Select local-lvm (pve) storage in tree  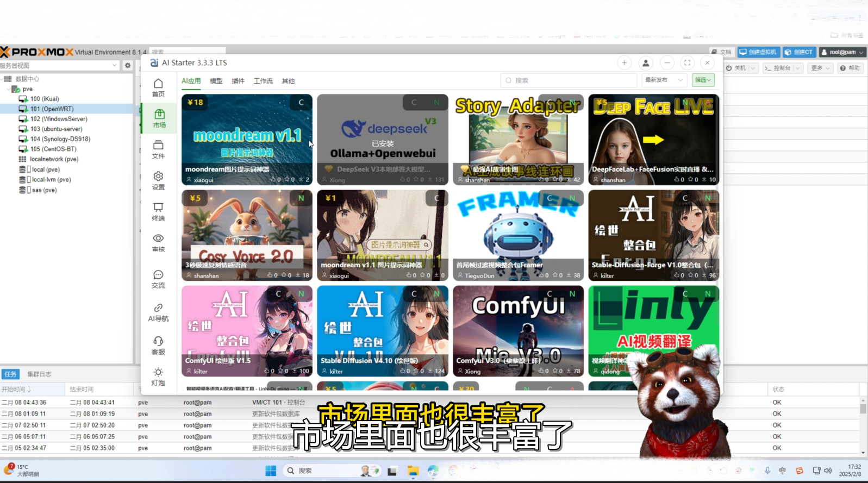[x=51, y=180]
